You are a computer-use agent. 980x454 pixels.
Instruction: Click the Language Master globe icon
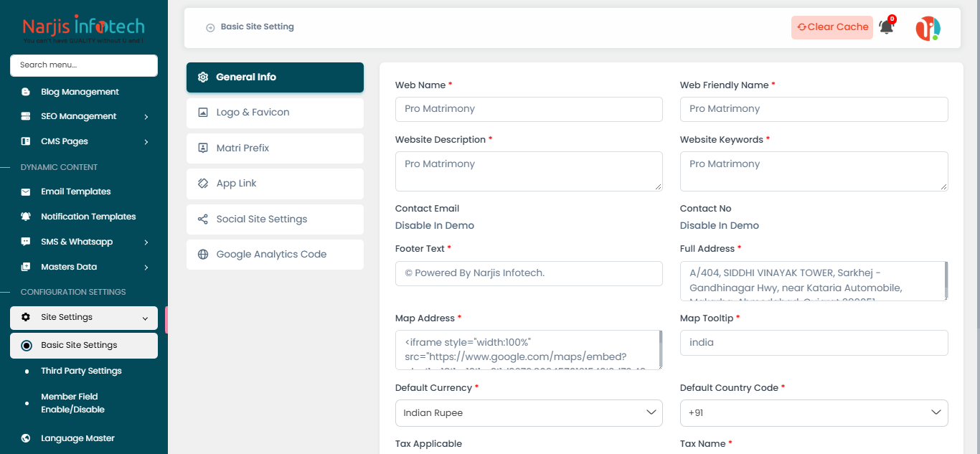26,438
